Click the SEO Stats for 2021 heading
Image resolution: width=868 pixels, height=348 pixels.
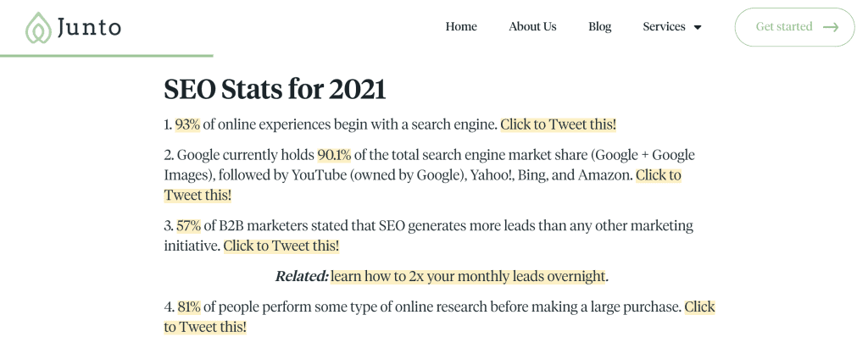tap(275, 89)
